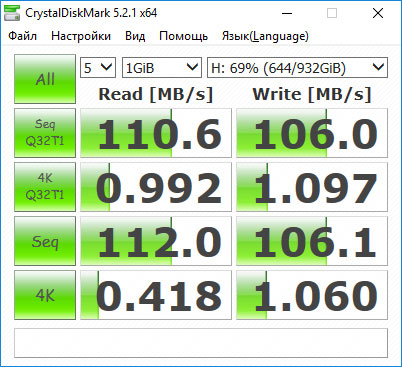Click the Seq Q32T1 write result 106.0
This screenshot has width=402, height=367.
pyautogui.click(x=312, y=133)
